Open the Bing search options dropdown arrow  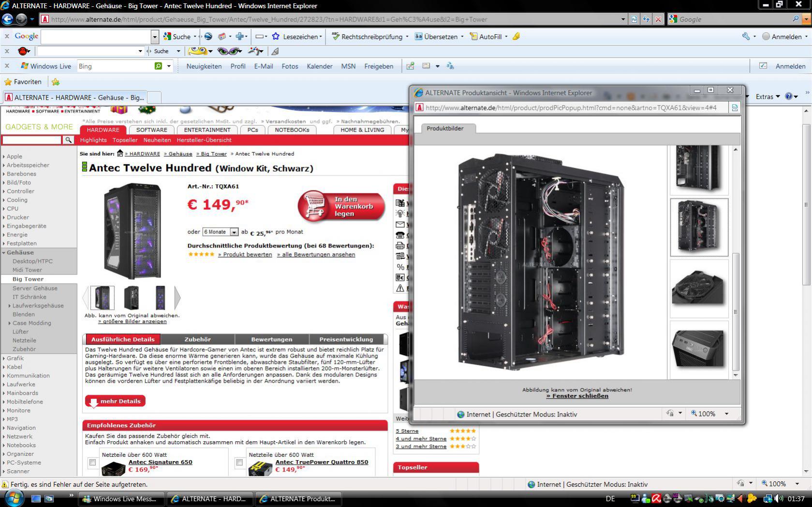tap(169, 66)
